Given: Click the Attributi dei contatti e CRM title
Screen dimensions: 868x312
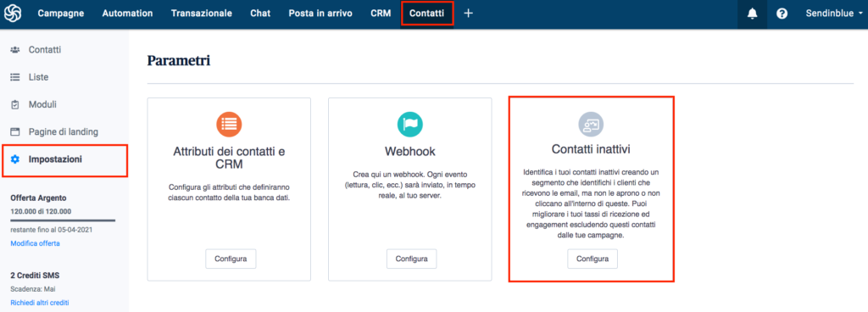Looking at the screenshot, I should coord(229,158).
